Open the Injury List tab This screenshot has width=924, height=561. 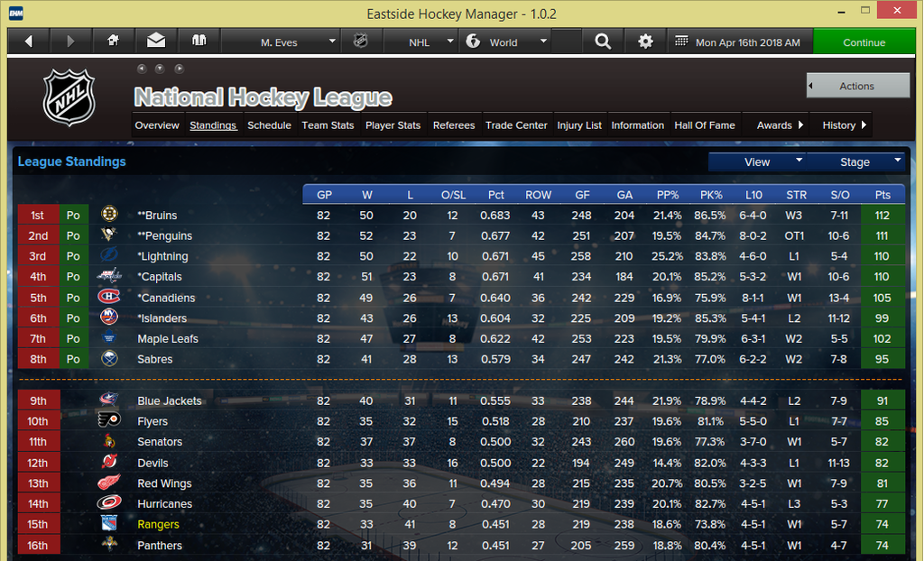click(x=579, y=125)
